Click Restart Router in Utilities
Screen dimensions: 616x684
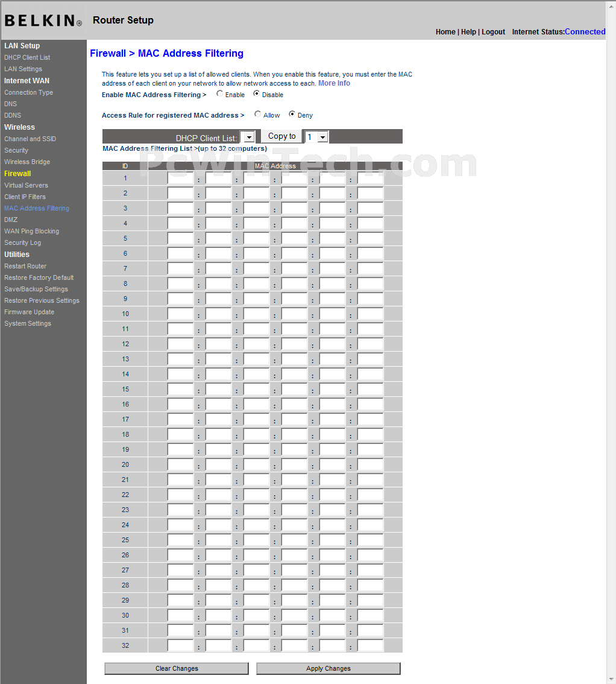[x=25, y=266]
